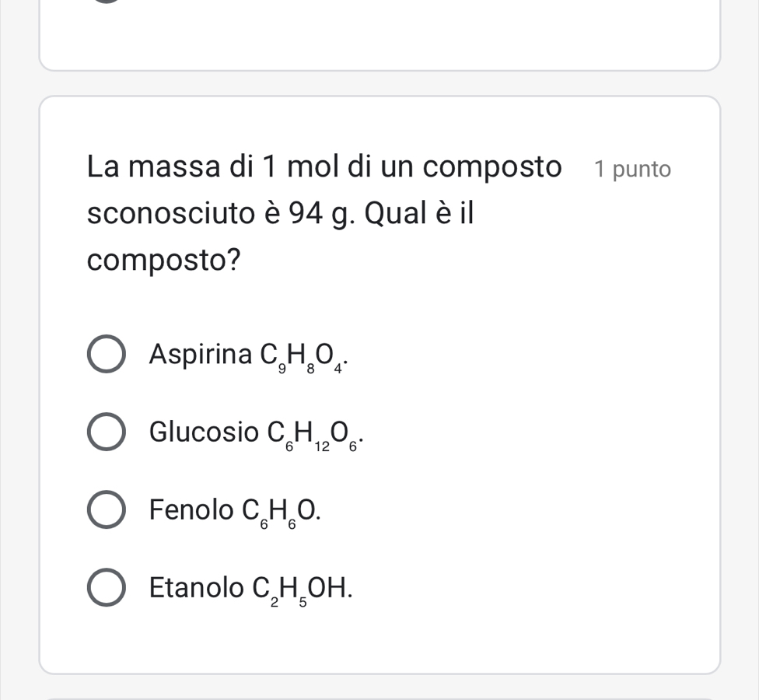
Task: Click the word Etanolo
Action: click(195, 587)
